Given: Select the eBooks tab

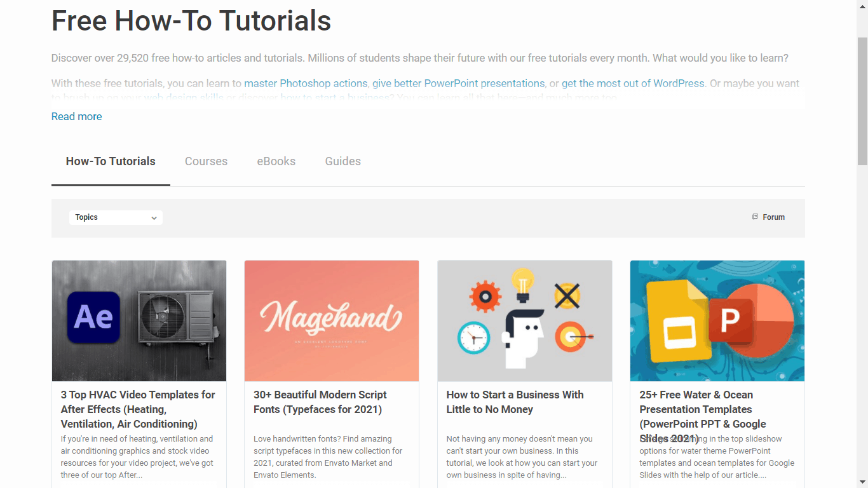Looking at the screenshot, I should pyautogui.click(x=276, y=161).
